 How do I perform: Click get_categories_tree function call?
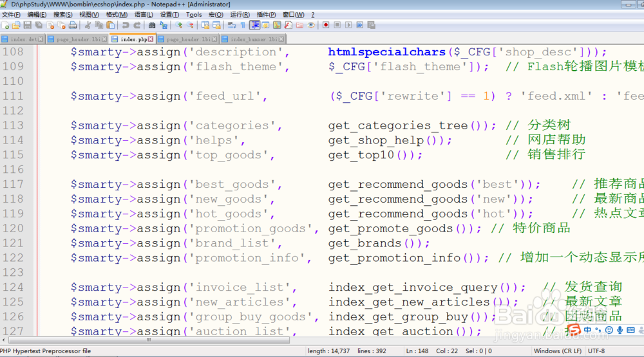(398, 125)
